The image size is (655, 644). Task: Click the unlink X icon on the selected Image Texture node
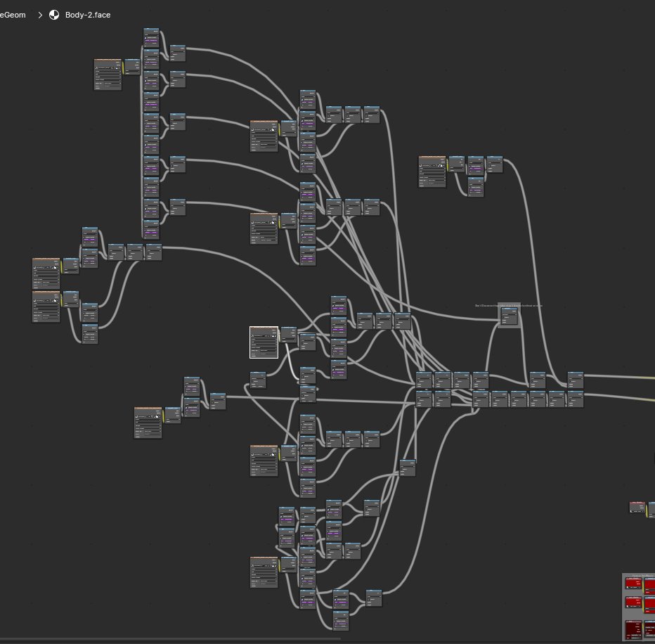275,335
